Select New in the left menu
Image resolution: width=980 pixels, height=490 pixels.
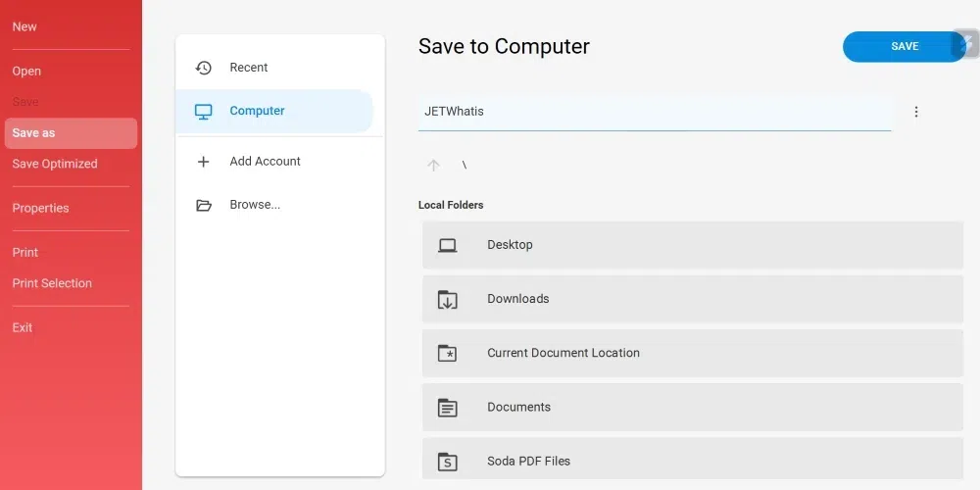[x=24, y=26]
